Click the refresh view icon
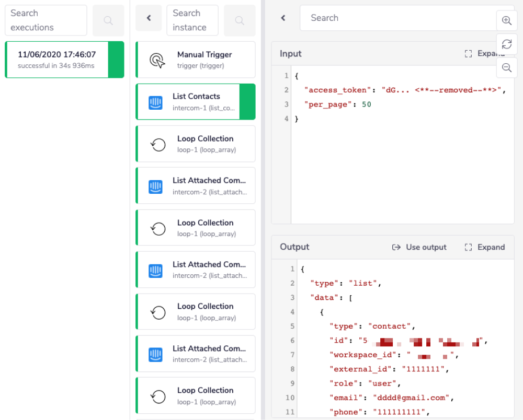523x420 pixels. [506, 44]
